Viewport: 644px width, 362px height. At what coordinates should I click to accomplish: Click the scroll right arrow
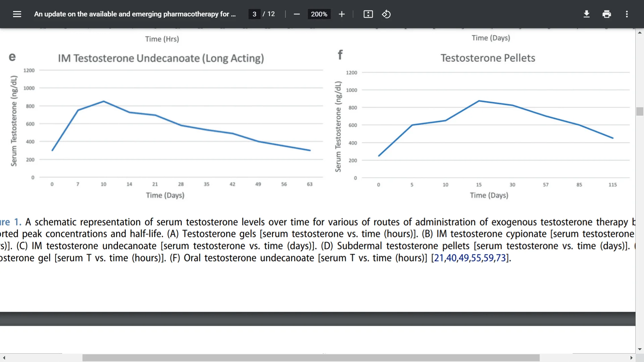pos(631,358)
